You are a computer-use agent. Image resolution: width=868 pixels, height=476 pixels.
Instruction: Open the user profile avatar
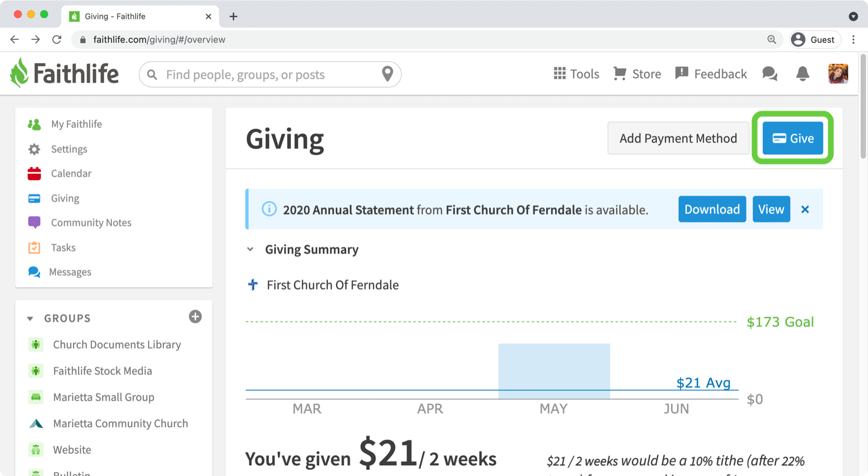[838, 74]
